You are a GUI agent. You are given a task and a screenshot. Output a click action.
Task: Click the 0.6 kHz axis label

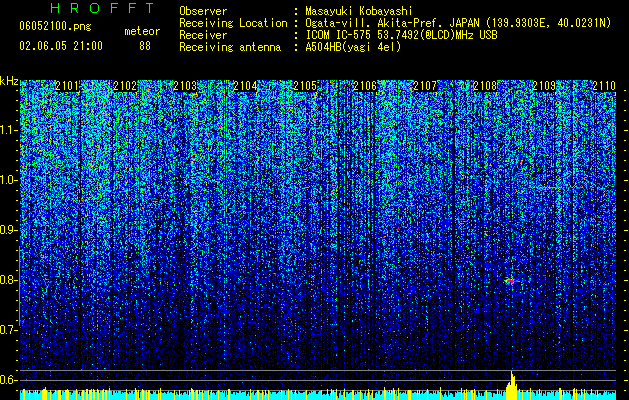pos(9,380)
